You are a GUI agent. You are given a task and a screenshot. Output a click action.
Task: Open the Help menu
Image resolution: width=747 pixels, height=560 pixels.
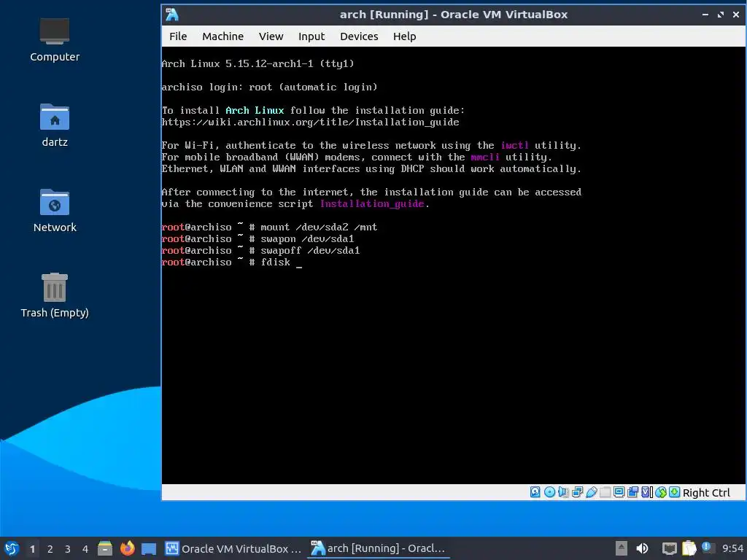tap(404, 36)
